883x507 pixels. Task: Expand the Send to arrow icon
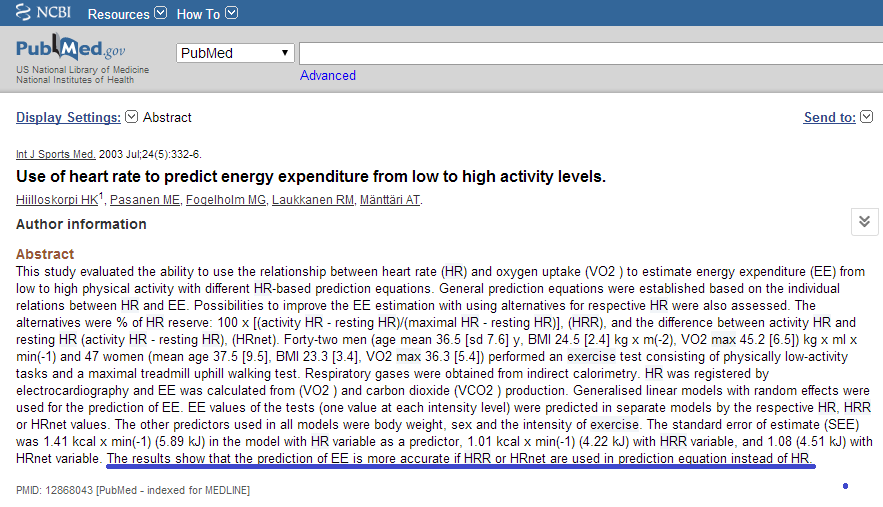pyautogui.click(x=867, y=117)
